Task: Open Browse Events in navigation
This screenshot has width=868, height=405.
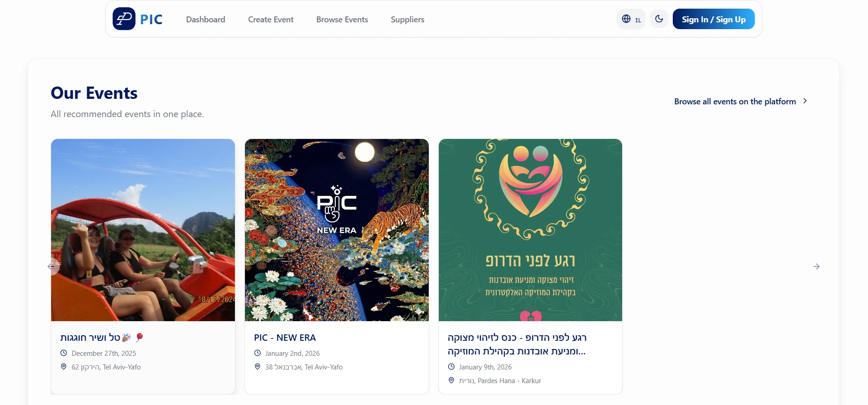Action: point(342,20)
